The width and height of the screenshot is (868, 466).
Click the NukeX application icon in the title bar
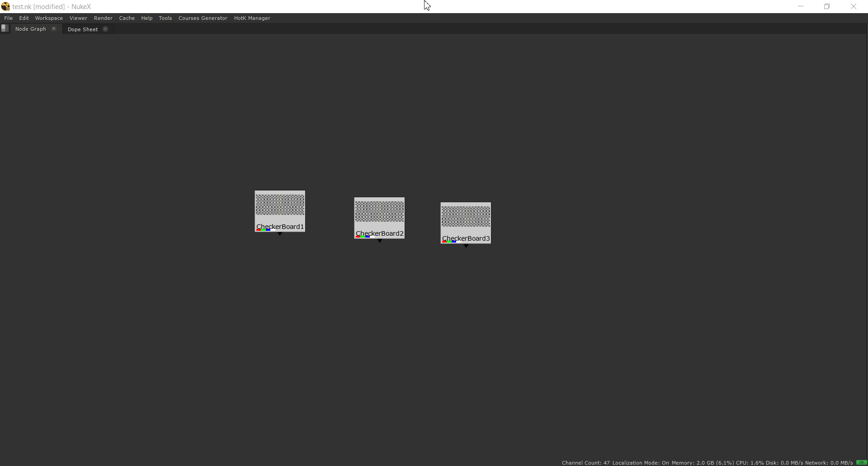[x=6, y=6]
